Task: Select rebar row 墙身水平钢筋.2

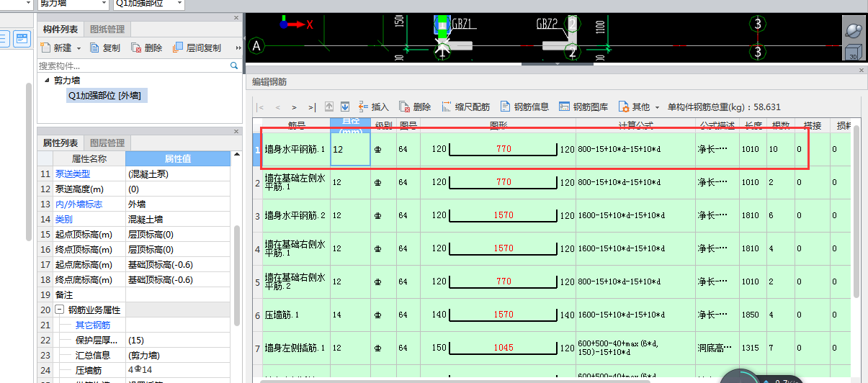Action: click(552, 216)
